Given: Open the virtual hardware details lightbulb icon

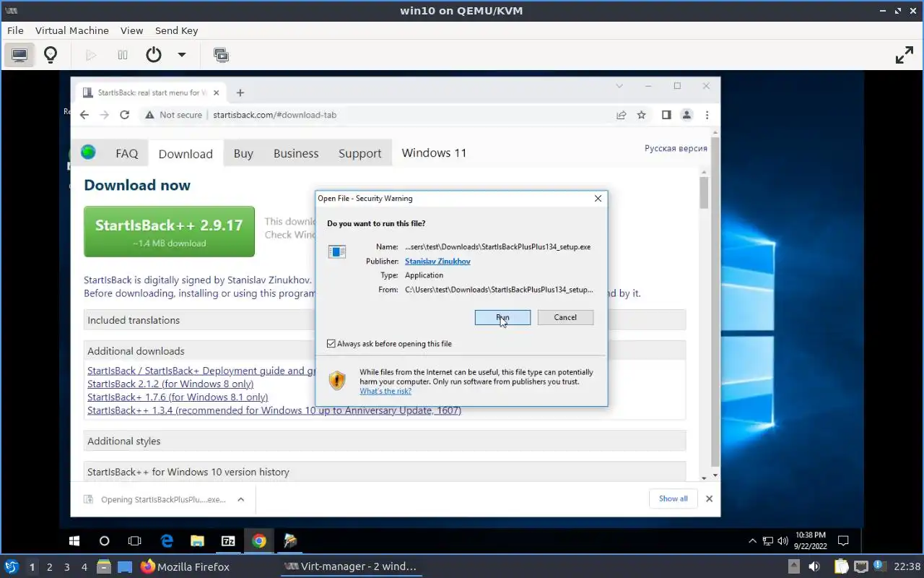Looking at the screenshot, I should pyautogui.click(x=51, y=55).
